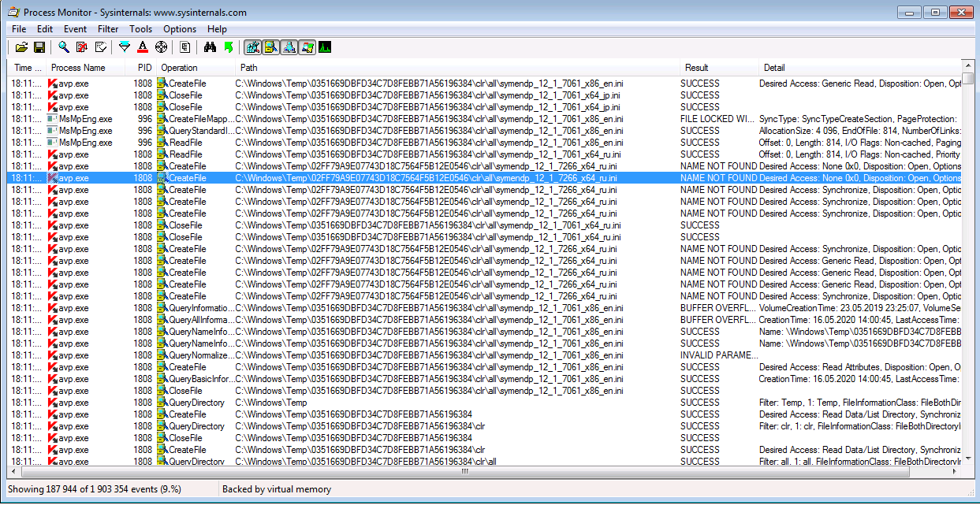
Task: Clear the display with the Clear icon
Action: (101, 47)
